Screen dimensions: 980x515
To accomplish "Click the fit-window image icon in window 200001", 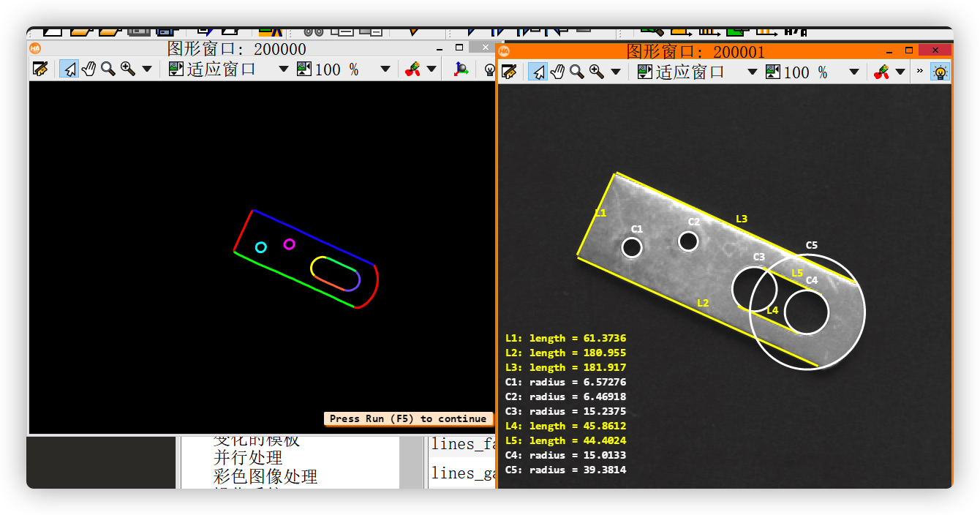I will pyautogui.click(x=645, y=72).
